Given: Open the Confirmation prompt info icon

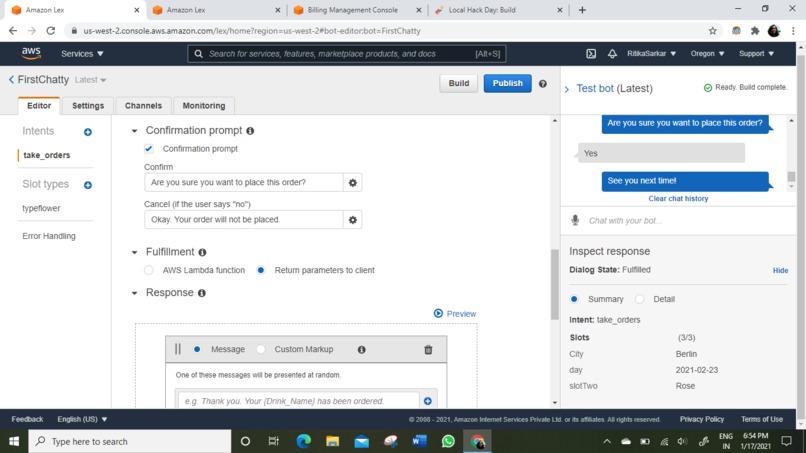Looking at the screenshot, I should click(x=250, y=131).
